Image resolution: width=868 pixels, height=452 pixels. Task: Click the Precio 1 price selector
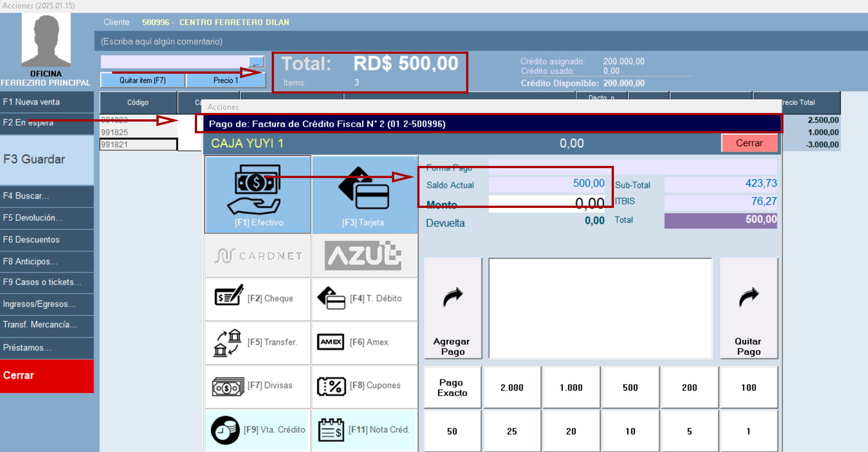click(x=225, y=80)
